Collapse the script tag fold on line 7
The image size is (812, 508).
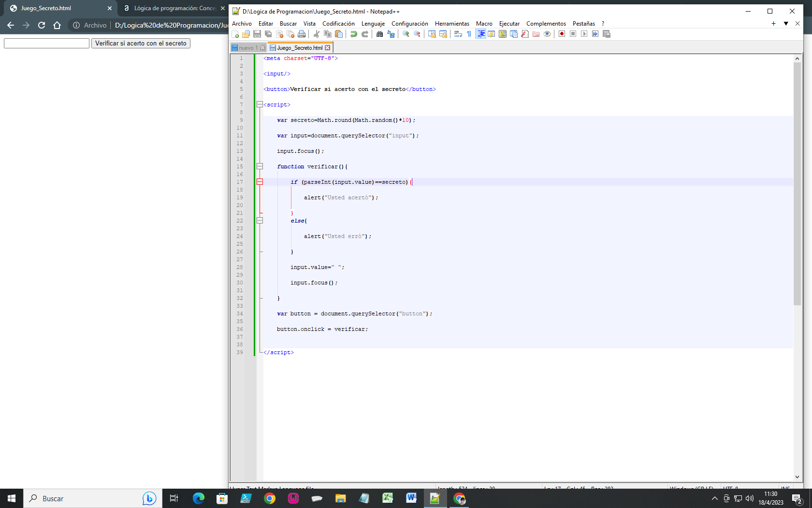point(260,105)
